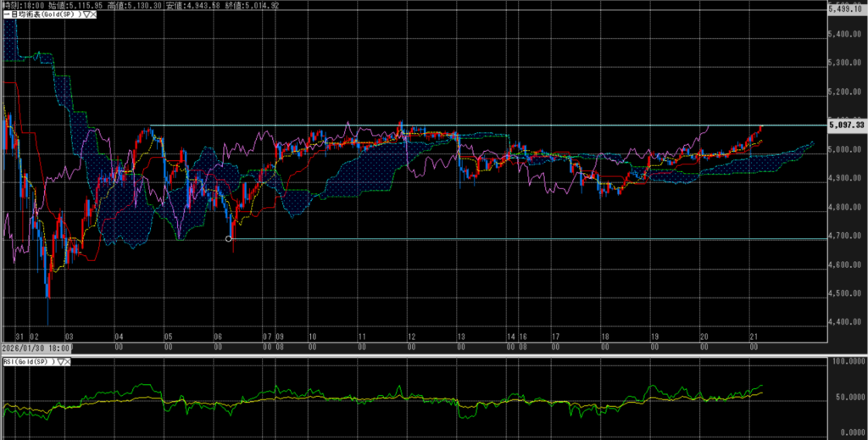Click date 13 on the time axis
The image size is (868, 440).
[459, 337]
